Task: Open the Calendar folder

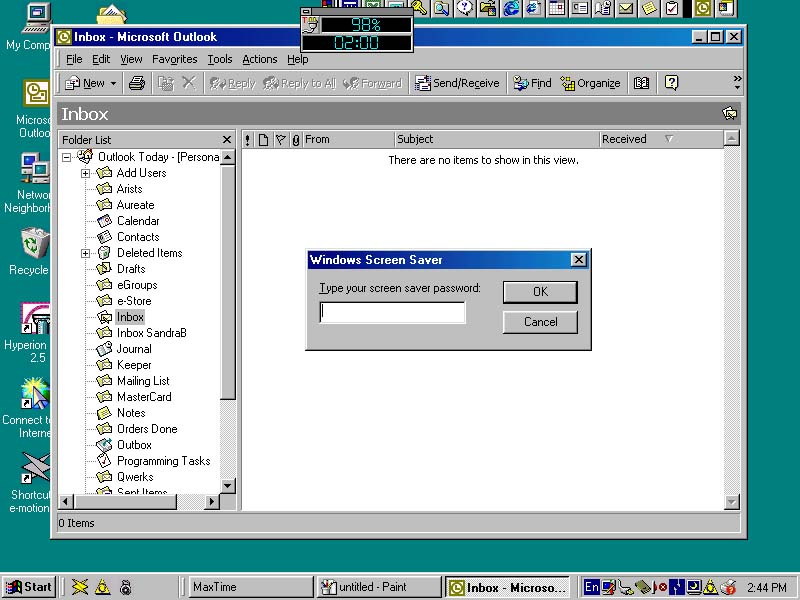Action: [138, 221]
